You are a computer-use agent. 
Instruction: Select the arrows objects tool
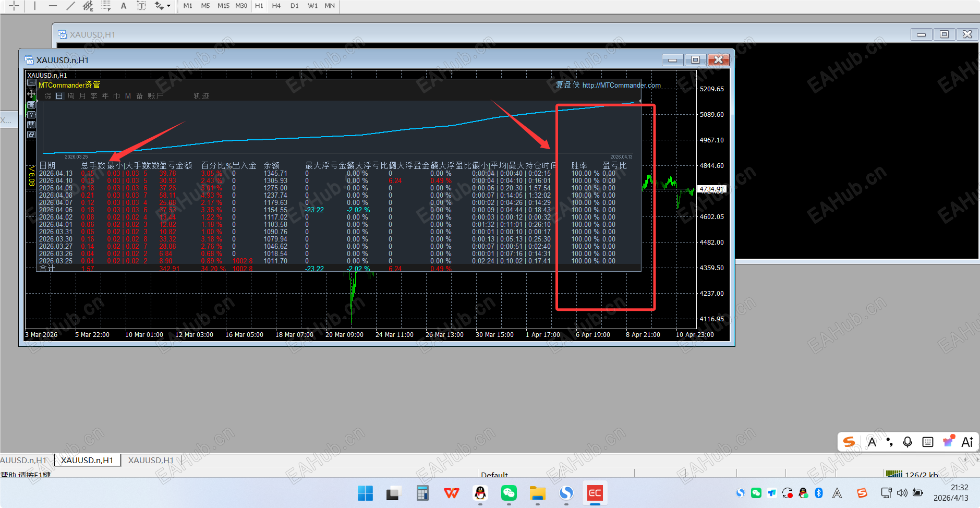click(159, 6)
